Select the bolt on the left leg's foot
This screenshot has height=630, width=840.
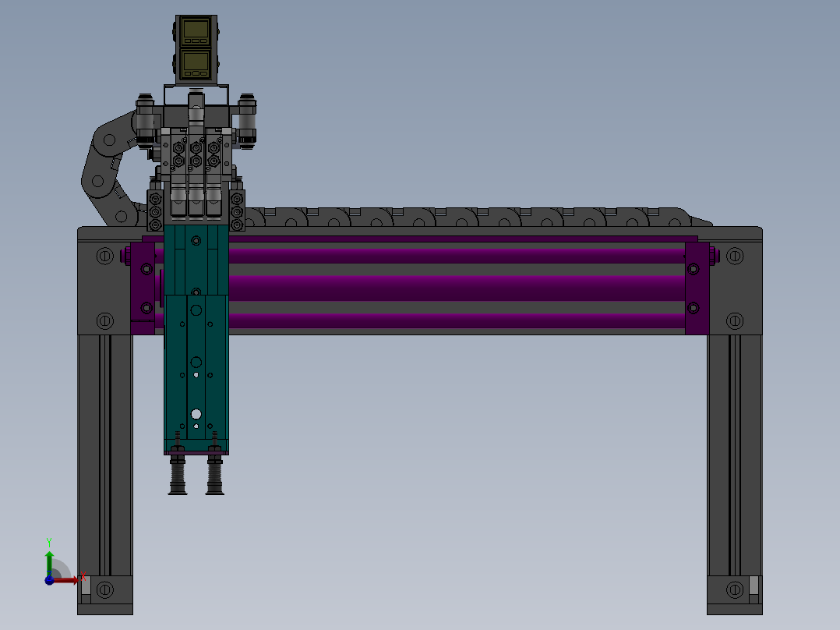105,589
